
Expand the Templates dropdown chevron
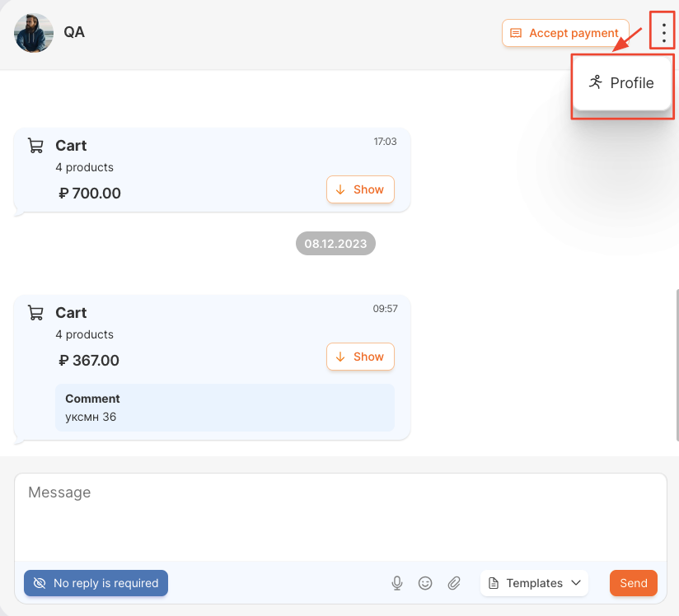click(576, 583)
